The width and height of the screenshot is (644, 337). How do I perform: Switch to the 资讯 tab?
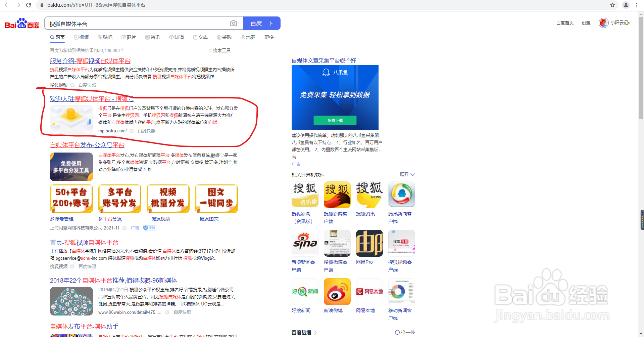coord(153,37)
